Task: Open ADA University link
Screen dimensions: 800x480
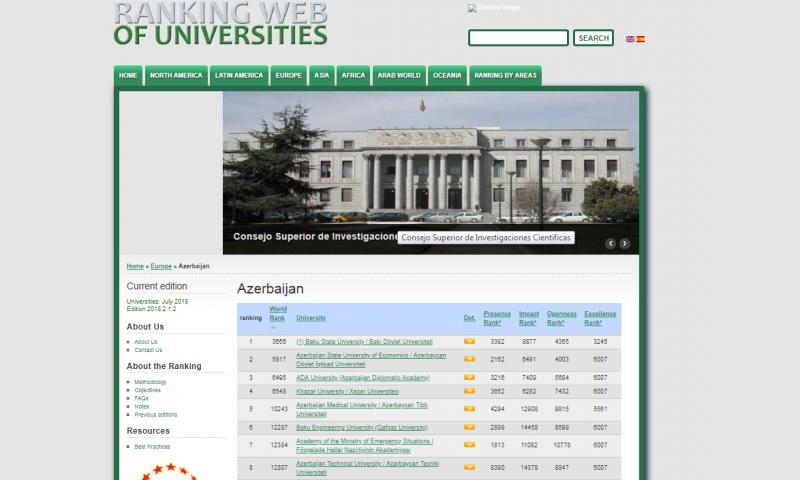Action: coord(363,378)
